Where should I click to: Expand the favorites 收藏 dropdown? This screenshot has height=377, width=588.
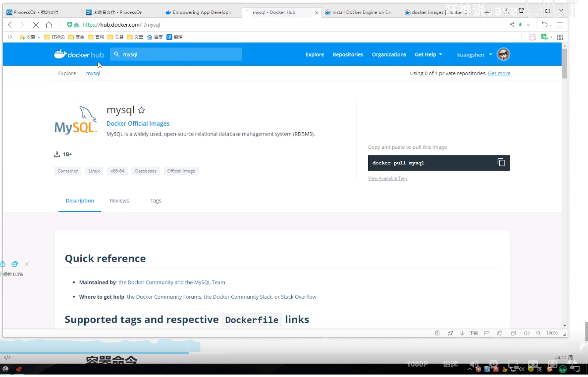pos(39,37)
